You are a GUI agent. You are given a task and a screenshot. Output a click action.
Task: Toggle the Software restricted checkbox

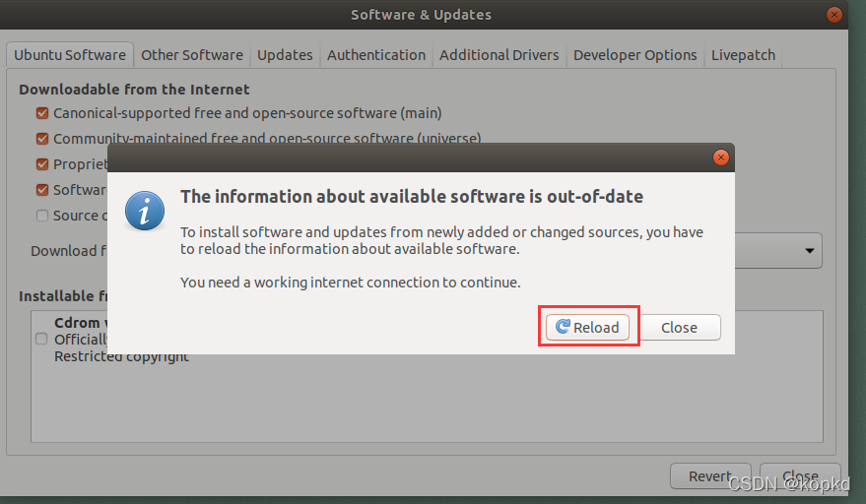click(42, 190)
